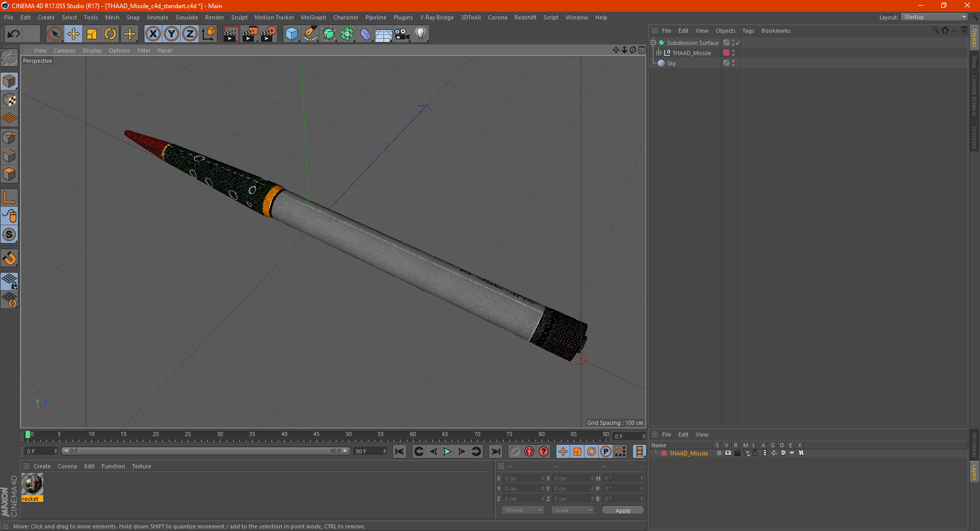Toggle Snap enable icon with S
This screenshot has height=531, width=980.
tap(10, 234)
